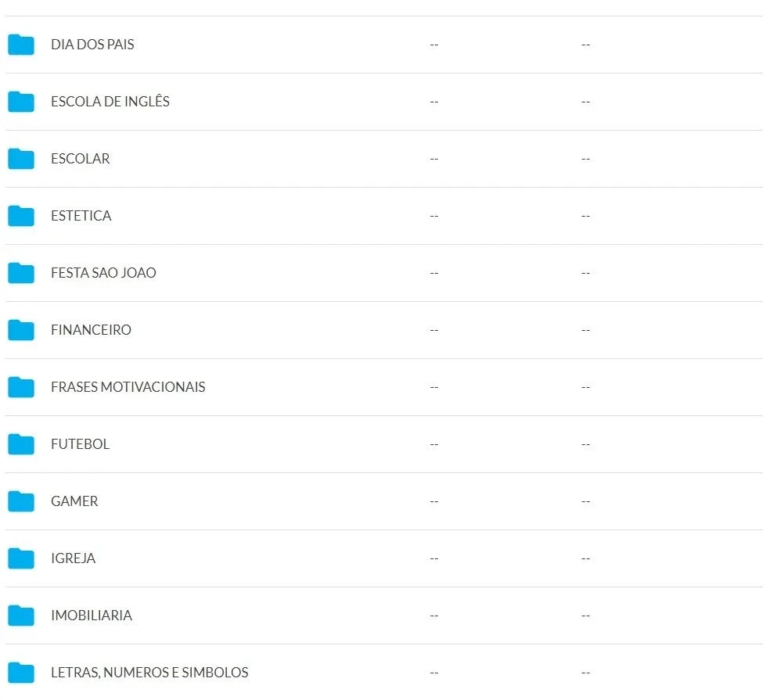Select the FINANCEIRO folder icon
The width and height of the screenshot is (769, 700).
click(x=21, y=330)
